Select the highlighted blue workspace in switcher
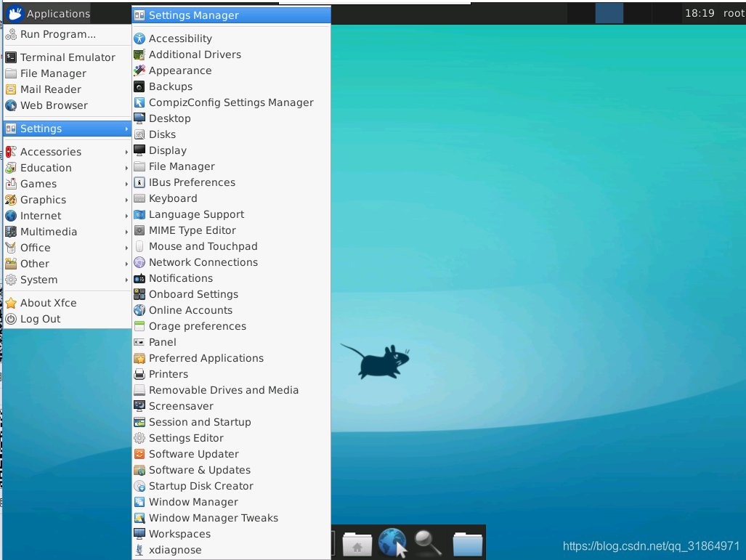The height and width of the screenshot is (560, 746). click(609, 13)
